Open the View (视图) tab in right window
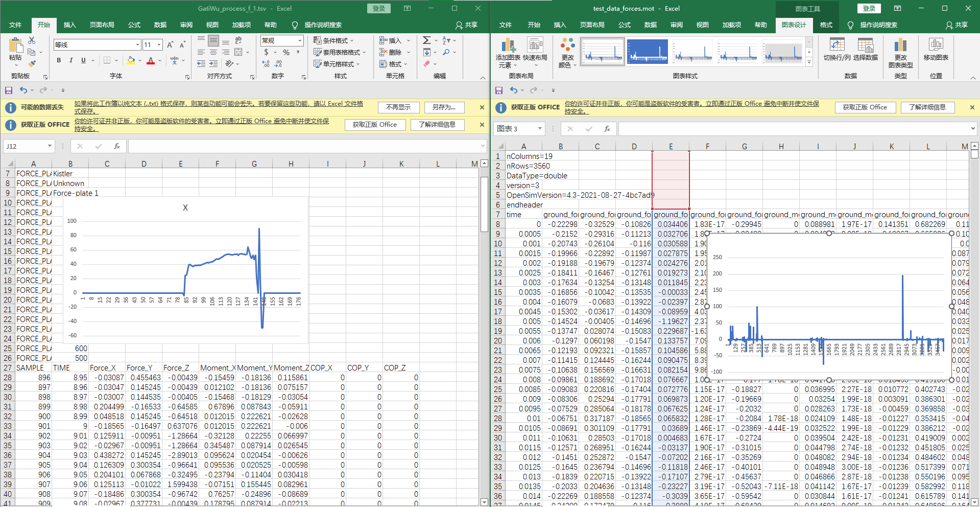Viewport: 980px width, 507px height. point(702,25)
